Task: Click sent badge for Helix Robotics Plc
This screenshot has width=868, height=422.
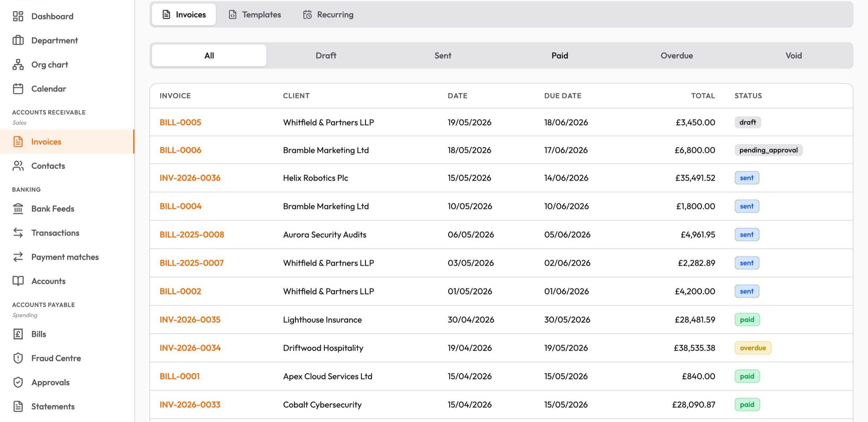Action: coord(746,178)
